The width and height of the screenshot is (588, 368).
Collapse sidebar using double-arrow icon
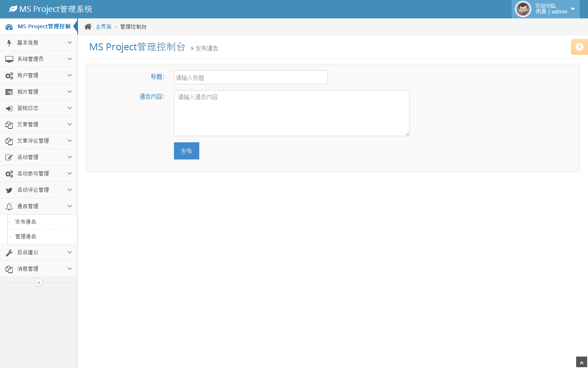(x=39, y=283)
